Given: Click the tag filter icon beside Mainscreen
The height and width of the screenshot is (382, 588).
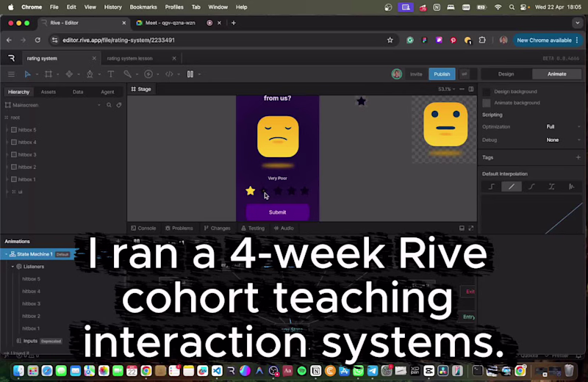Looking at the screenshot, I should (119, 105).
